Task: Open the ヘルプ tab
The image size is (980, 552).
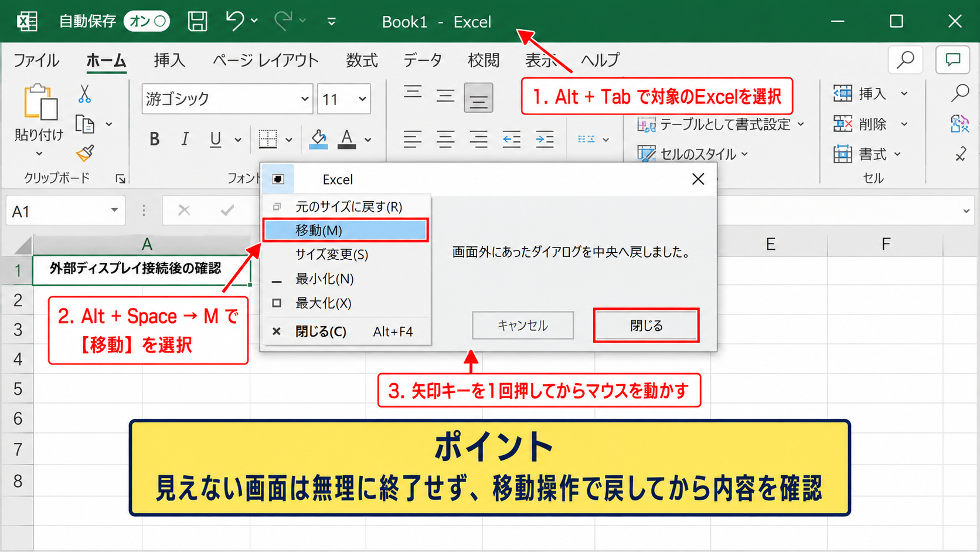Action: pyautogui.click(x=600, y=60)
